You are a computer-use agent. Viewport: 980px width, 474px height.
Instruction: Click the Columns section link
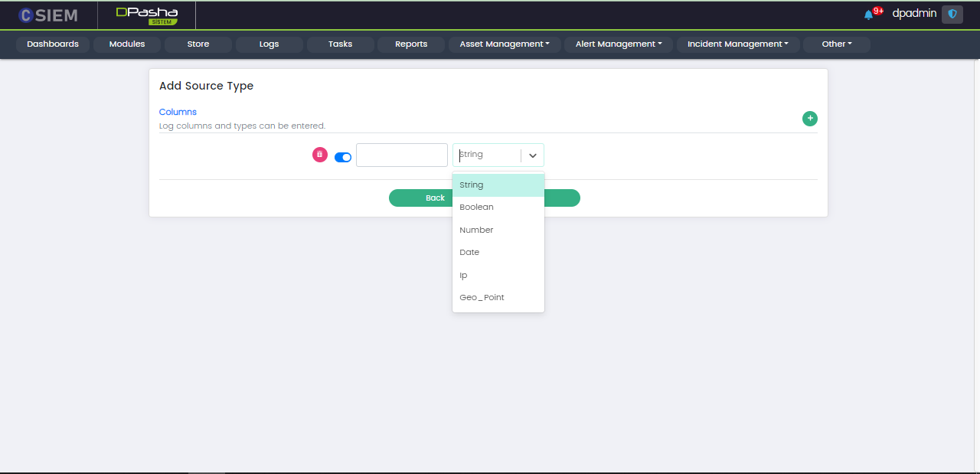pyautogui.click(x=178, y=112)
